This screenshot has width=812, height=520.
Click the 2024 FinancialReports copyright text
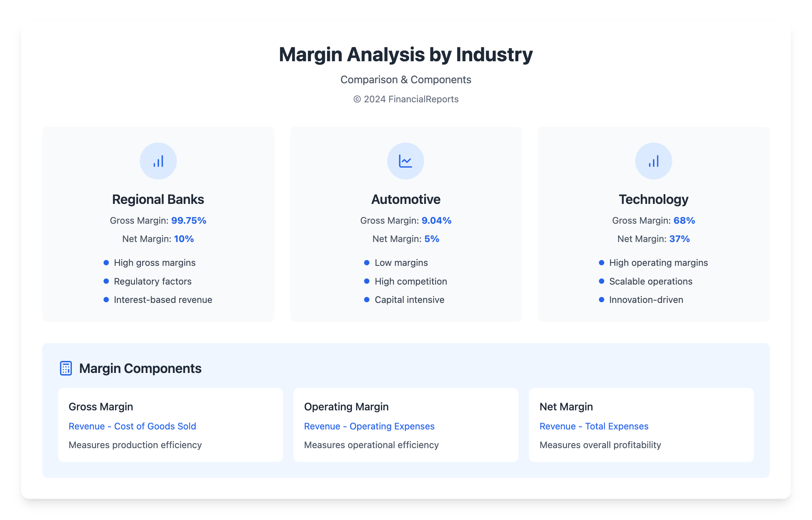406,99
